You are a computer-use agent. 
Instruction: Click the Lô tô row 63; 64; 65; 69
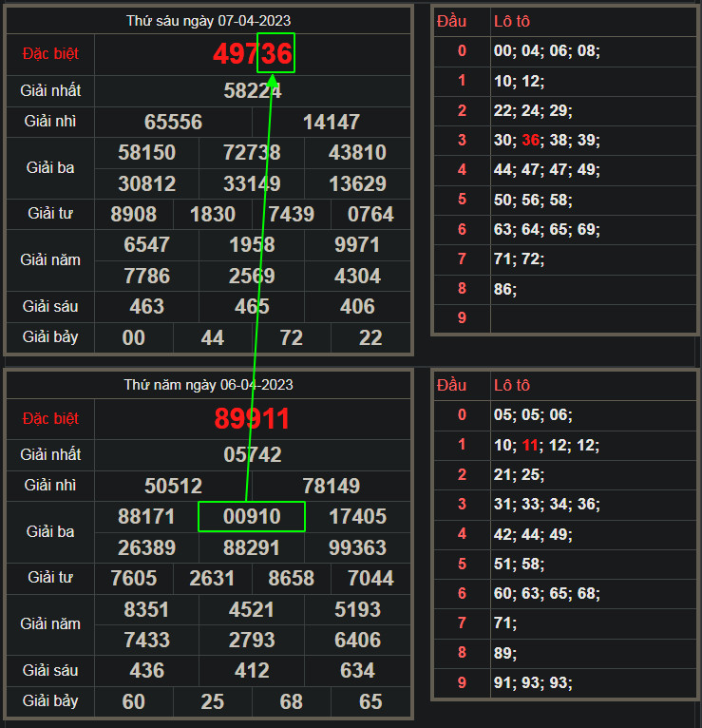[x=547, y=229]
